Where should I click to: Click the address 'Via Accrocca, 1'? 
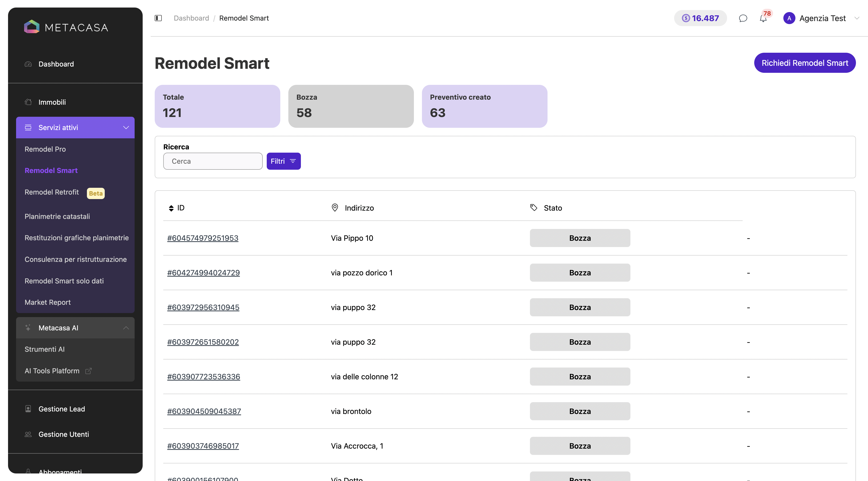tap(357, 446)
